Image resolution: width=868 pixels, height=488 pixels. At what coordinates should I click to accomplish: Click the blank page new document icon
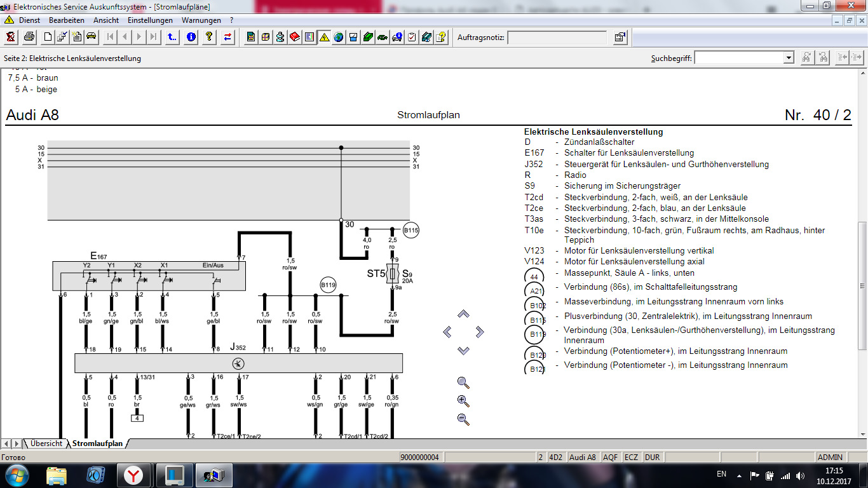pyautogui.click(x=48, y=37)
